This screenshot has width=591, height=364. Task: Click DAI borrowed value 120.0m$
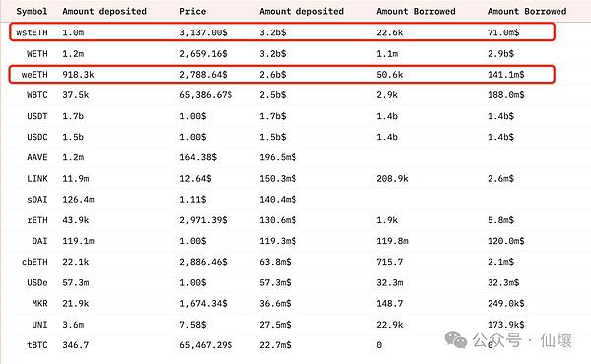point(506,241)
